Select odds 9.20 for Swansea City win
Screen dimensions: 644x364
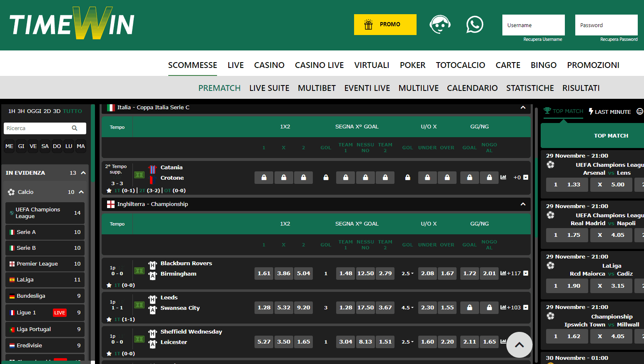click(x=303, y=307)
